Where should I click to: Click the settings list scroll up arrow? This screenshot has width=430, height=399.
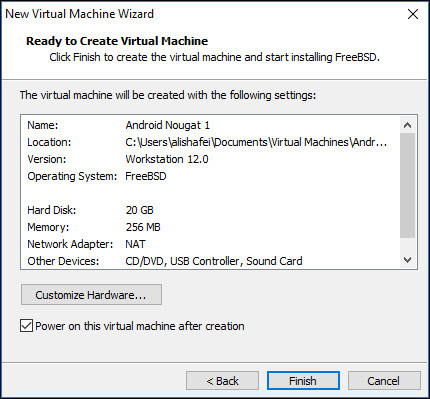[407, 125]
